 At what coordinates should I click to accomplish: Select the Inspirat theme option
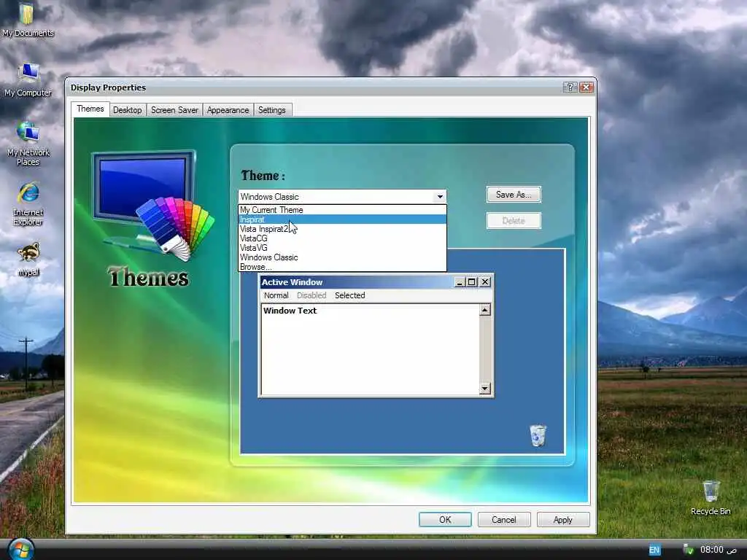(x=342, y=219)
